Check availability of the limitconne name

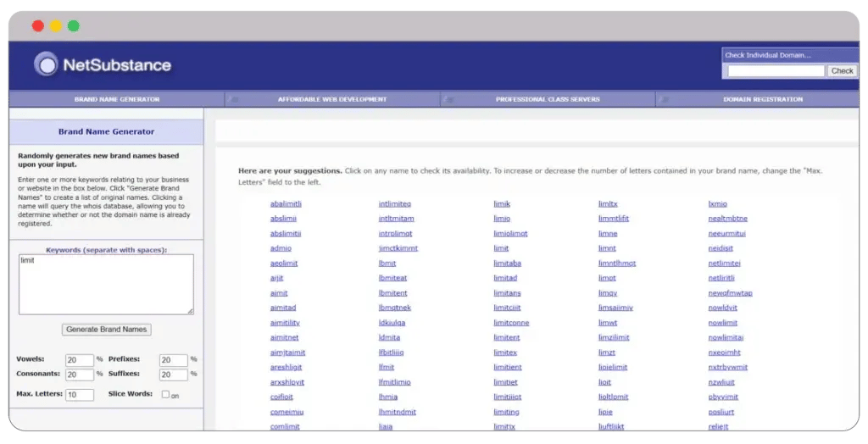tap(511, 323)
